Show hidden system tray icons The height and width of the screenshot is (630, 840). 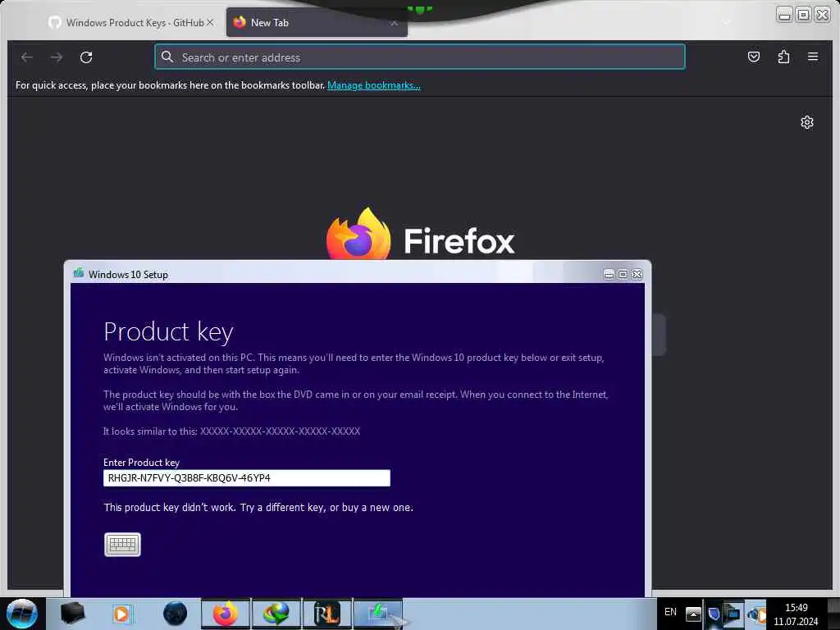click(693, 614)
